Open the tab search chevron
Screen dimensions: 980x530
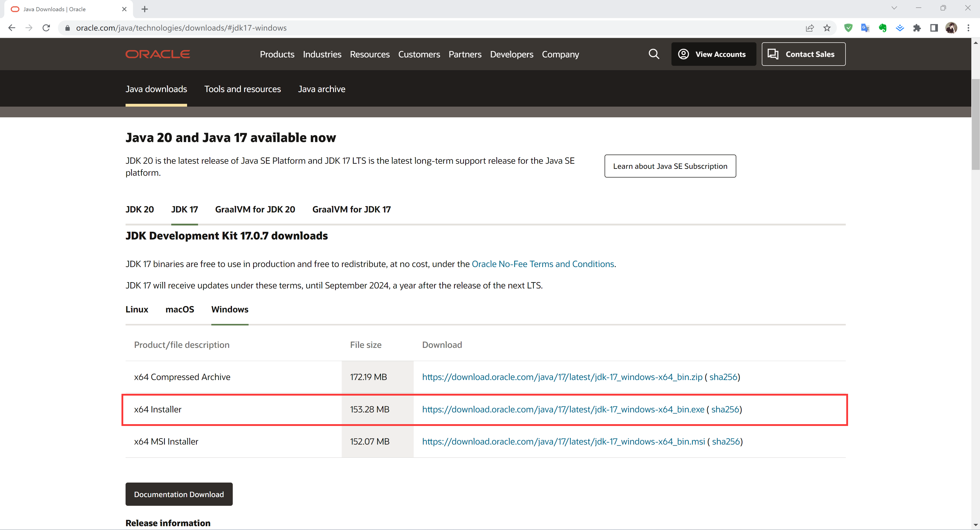(895, 8)
